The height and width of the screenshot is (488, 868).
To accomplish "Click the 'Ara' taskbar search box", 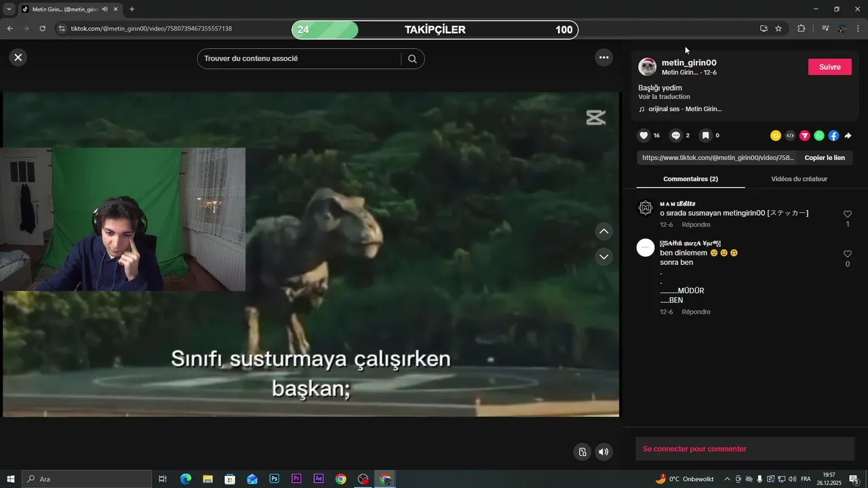I will (87, 479).
